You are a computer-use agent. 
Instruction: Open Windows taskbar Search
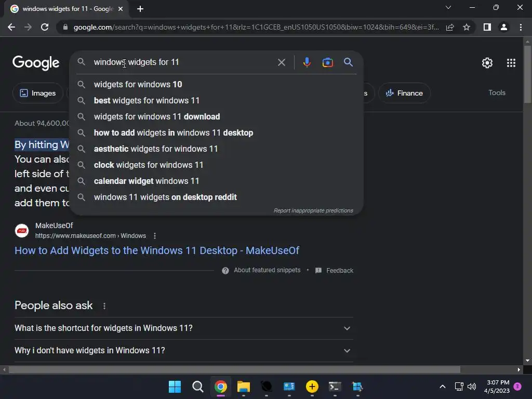tap(197, 387)
